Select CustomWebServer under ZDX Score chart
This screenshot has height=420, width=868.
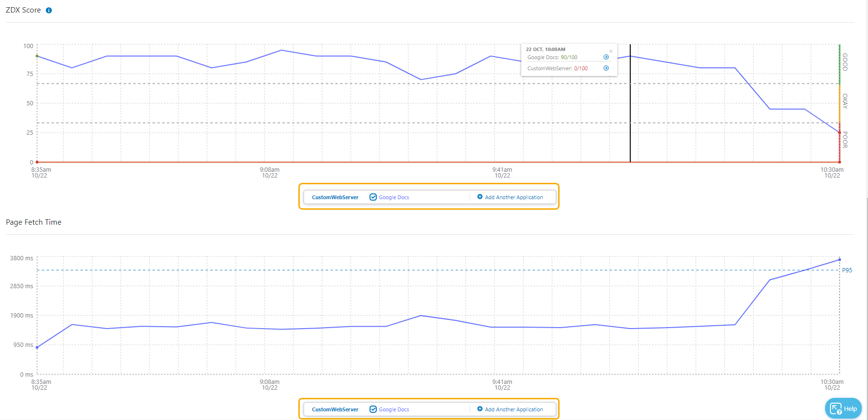[x=335, y=197]
